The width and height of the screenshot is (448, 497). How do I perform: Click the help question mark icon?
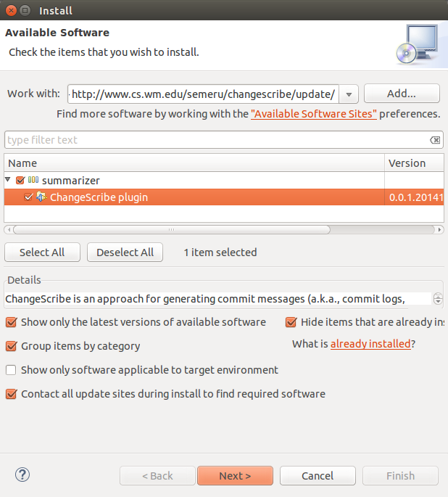[x=22, y=475]
